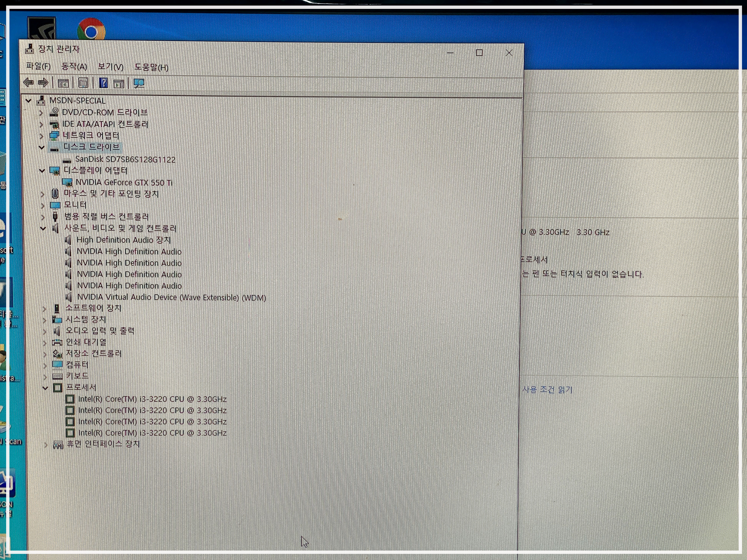This screenshot has width=747, height=560.
Task: Collapse the 프로세서 node
Action: (x=45, y=388)
